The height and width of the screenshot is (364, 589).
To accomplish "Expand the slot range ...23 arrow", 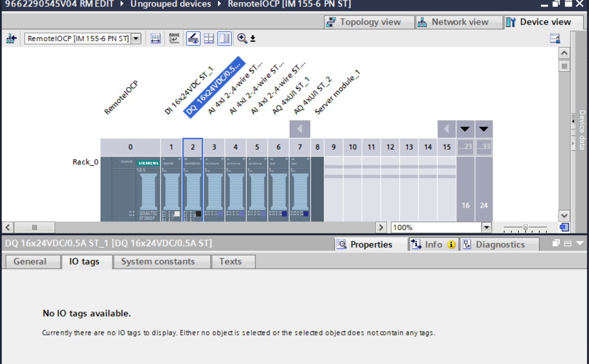I will pyautogui.click(x=465, y=129).
